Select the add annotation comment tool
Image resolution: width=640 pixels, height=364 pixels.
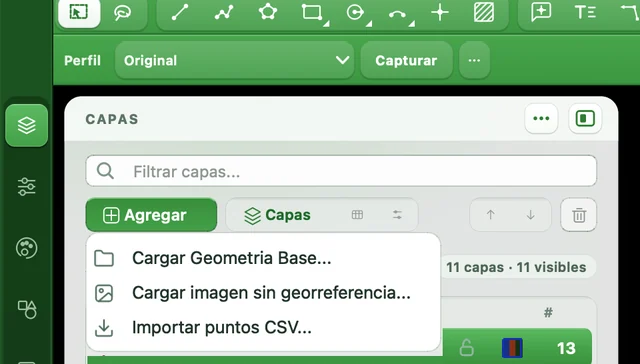pos(541,13)
